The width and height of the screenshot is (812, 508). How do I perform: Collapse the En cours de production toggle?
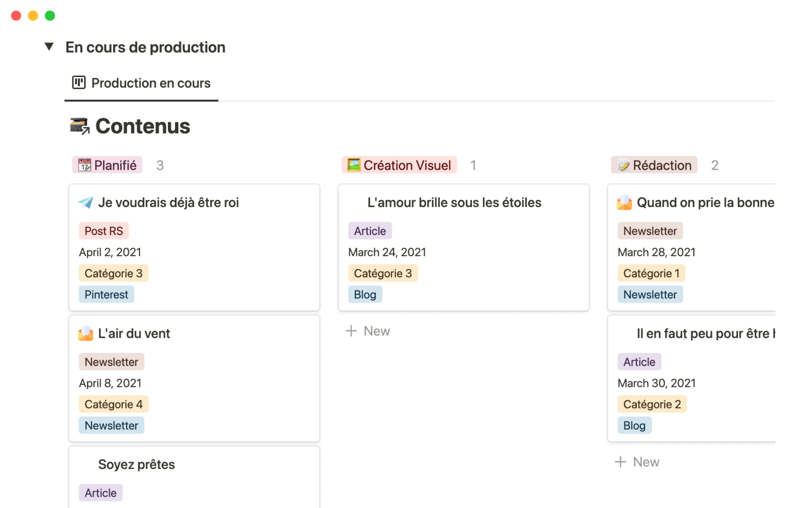point(49,47)
